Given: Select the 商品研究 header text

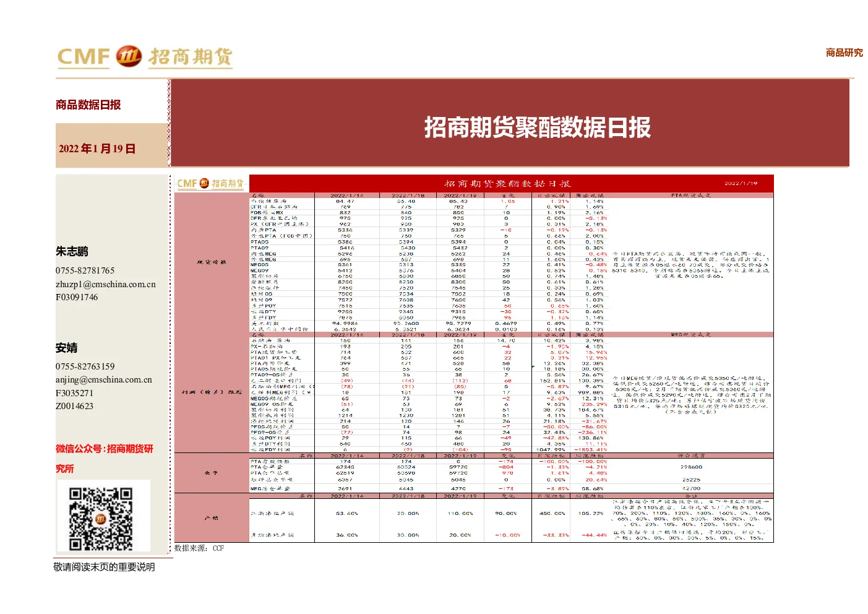Looking at the screenshot, I should [844, 53].
